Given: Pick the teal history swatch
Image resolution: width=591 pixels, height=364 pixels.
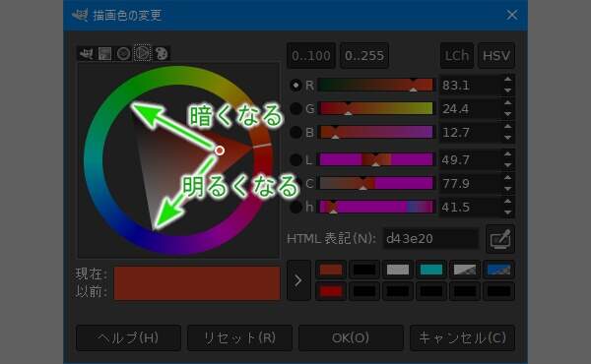Looking at the screenshot, I should point(431,270).
